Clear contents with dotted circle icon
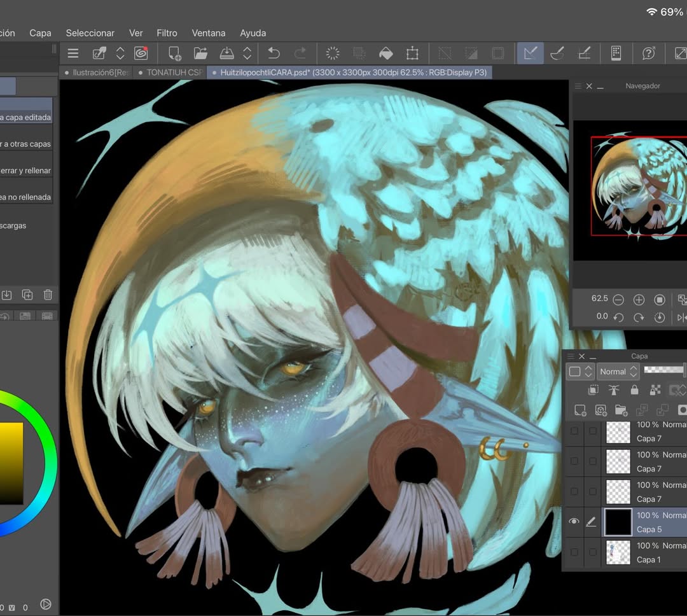687x616 pixels. (333, 53)
